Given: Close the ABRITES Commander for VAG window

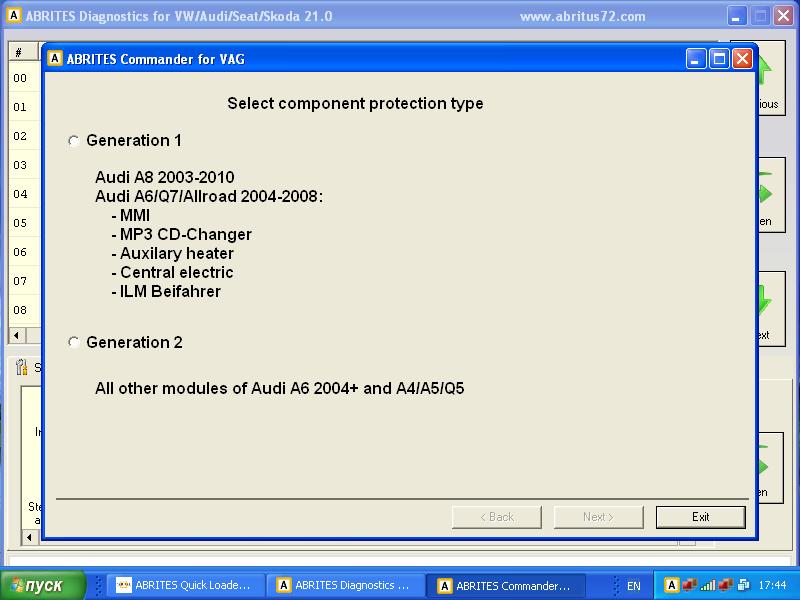Looking at the screenshot, I should tap(742, 59).
